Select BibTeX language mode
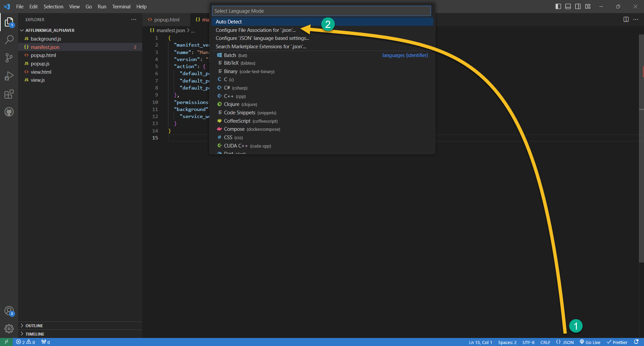This screenshot has width=644, height=346. 322,63
